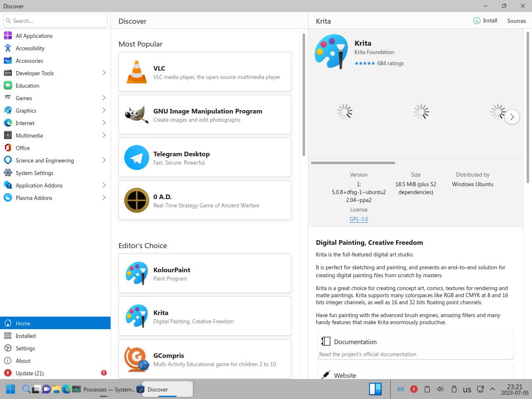Select All Applications category
532x399 pixels.
[x=55, y=36]
